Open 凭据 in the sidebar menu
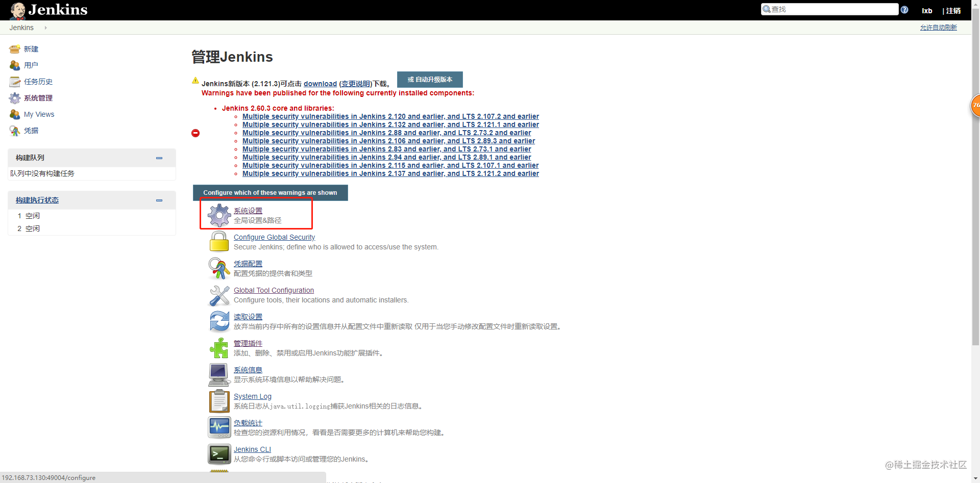This screenshot has height=483, width=980. click(31, 131)
